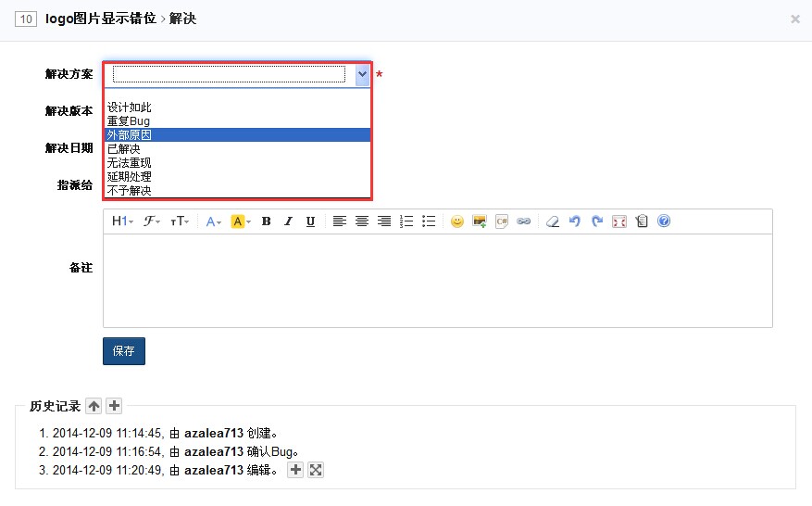Redo the last edit
812x506 pixels.
click(x=597, y=221)
